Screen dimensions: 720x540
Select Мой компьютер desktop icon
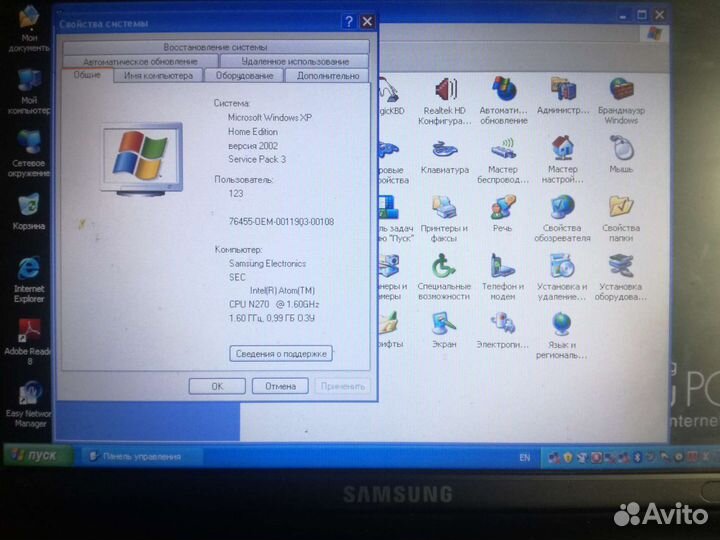coord(29,92)
